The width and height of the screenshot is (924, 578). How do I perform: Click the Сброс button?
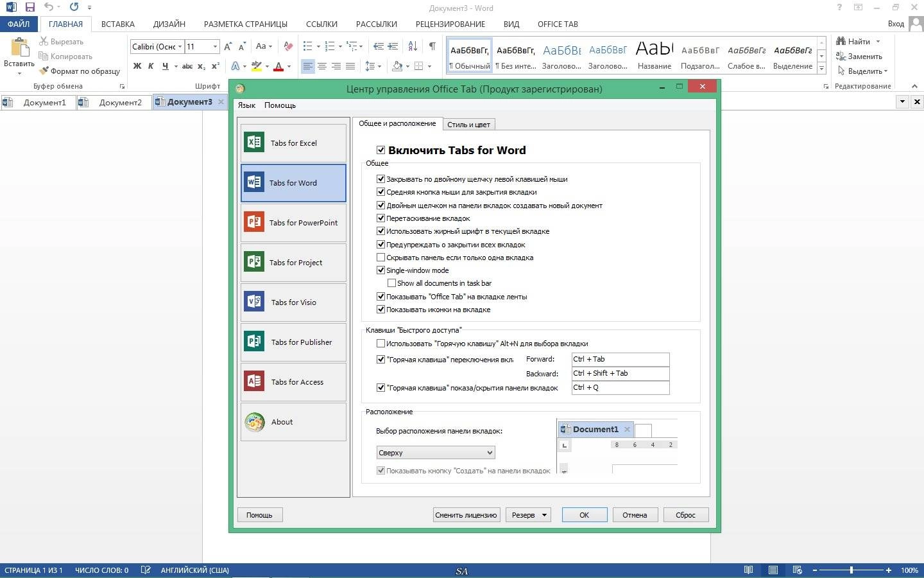coord(685,514)
